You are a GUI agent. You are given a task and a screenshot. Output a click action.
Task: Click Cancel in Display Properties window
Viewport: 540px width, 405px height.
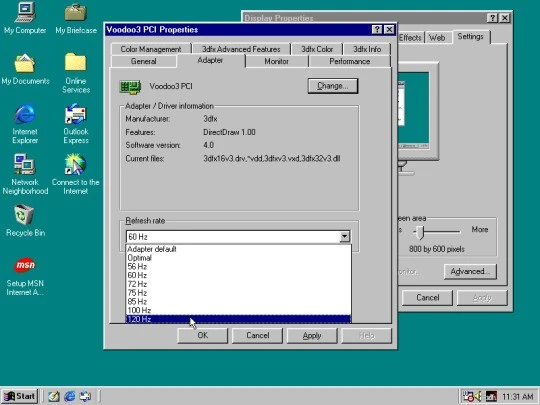point(427,298)
